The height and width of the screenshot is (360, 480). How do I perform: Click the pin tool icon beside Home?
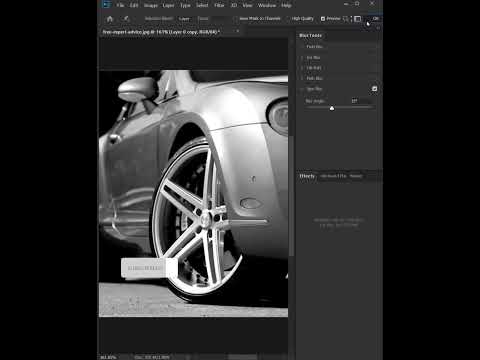click(126, 19)
